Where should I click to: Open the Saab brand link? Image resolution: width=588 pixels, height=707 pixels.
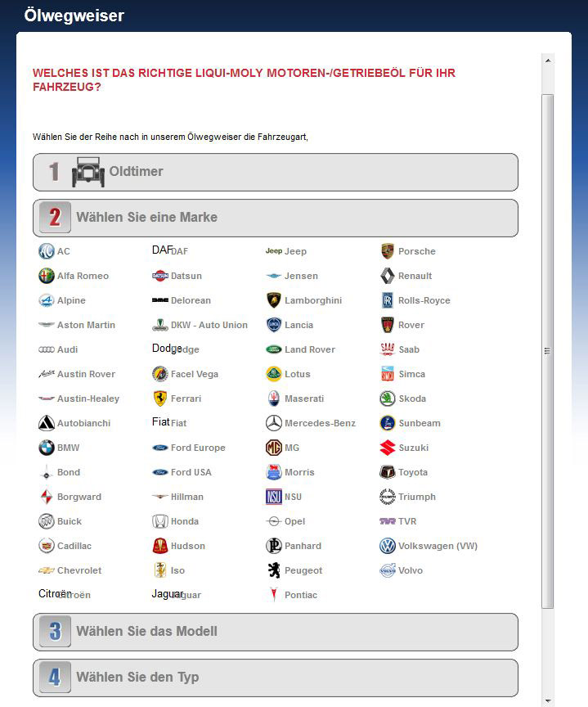(x=409, y=349)
